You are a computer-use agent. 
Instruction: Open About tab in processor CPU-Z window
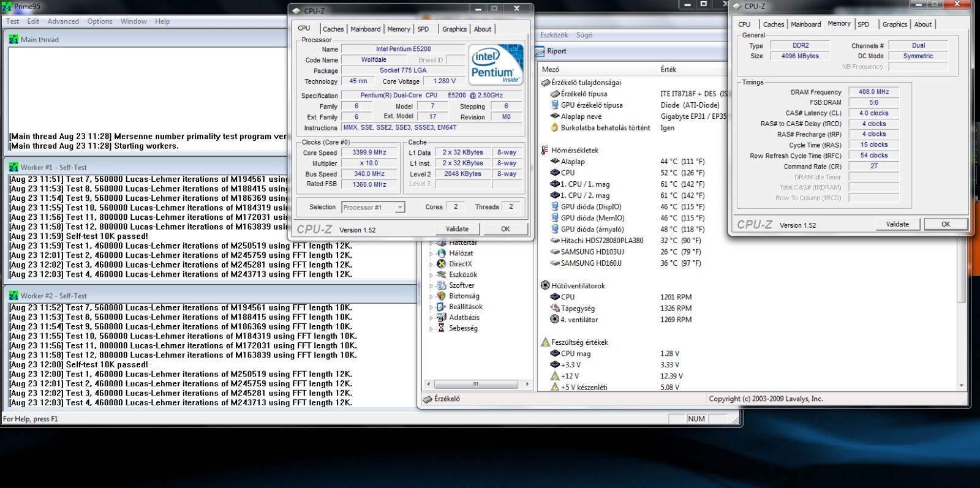[483, 29]
